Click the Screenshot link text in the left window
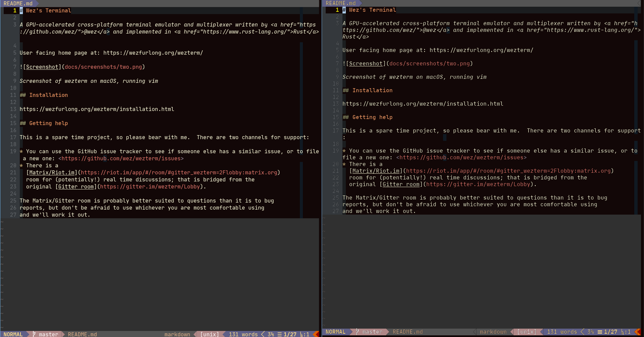Viewport: 644px width, 337px height. (x=42, y=67)
